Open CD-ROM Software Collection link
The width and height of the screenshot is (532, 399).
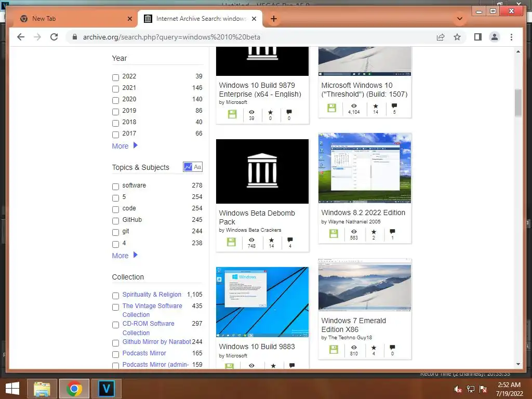[148, 328]
